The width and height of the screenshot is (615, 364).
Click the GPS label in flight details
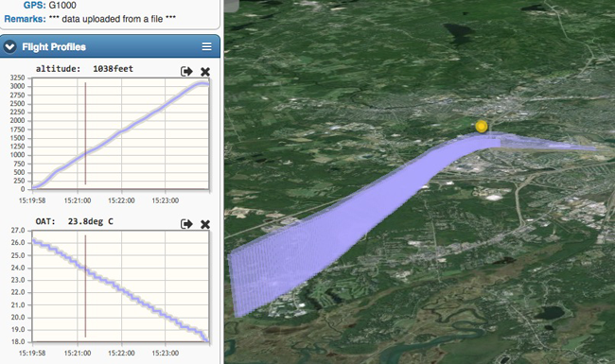(34, 5)
